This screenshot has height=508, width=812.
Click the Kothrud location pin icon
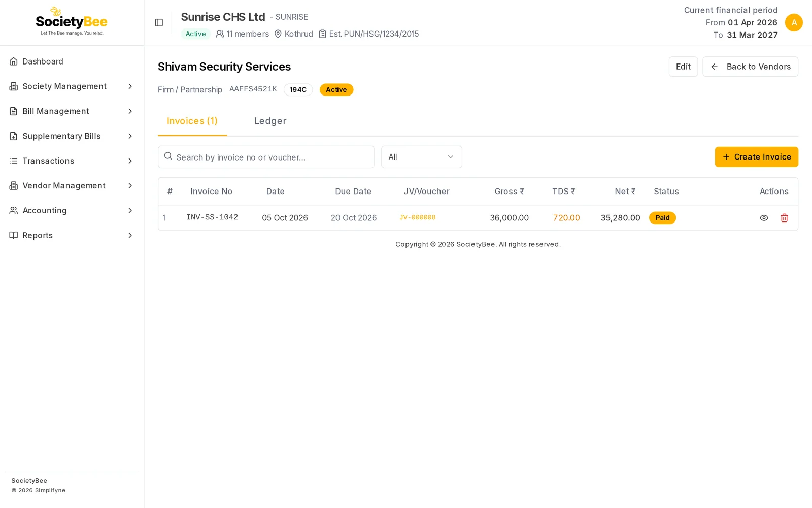[x=278, y=34]
